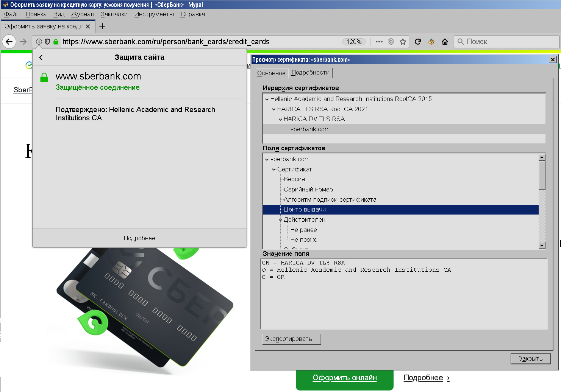Open the Инструменты menu
The height and width of the screenshot is (392, 561).
[154, 14]
